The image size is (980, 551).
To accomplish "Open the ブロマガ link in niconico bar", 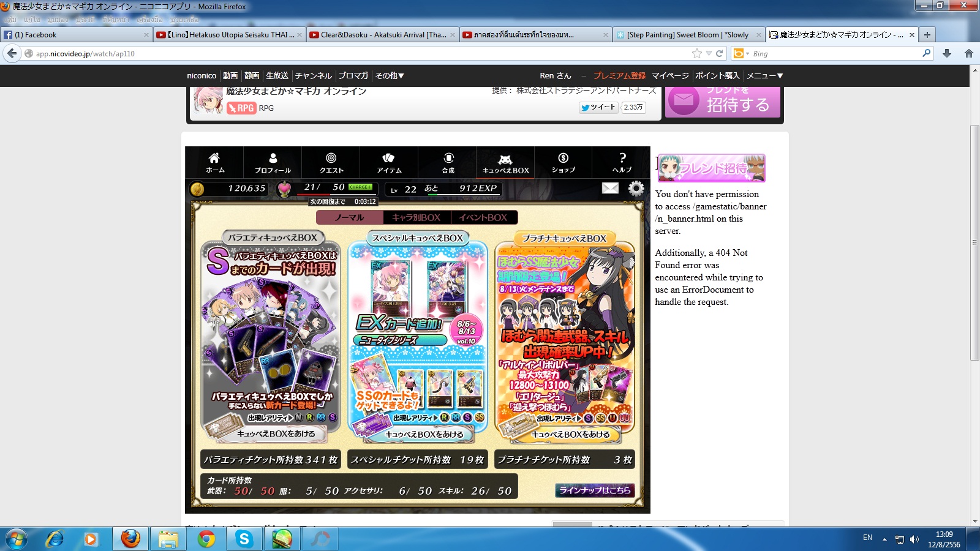I will (x=353, y=76).
